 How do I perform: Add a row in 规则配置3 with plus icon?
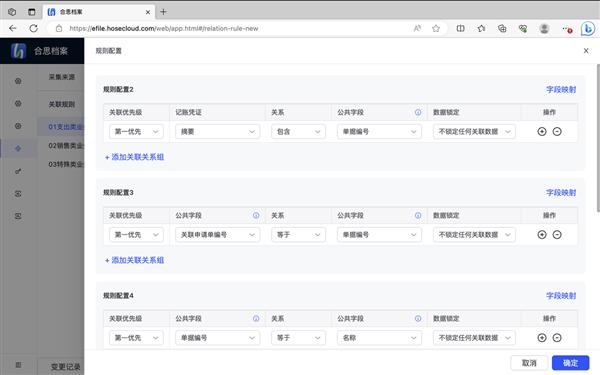(x=542, y=235)
